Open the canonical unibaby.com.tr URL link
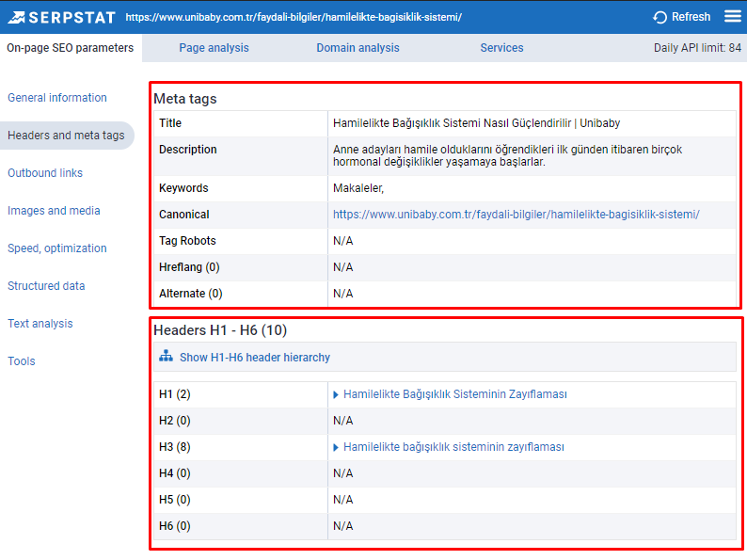 (x=516, y=215)
